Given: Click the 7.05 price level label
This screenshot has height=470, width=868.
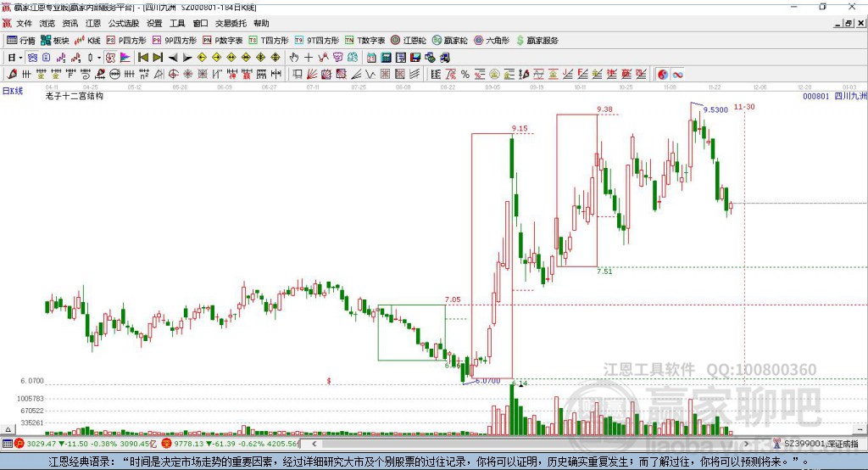Looking at the screenshot, I should pos(453,299).
